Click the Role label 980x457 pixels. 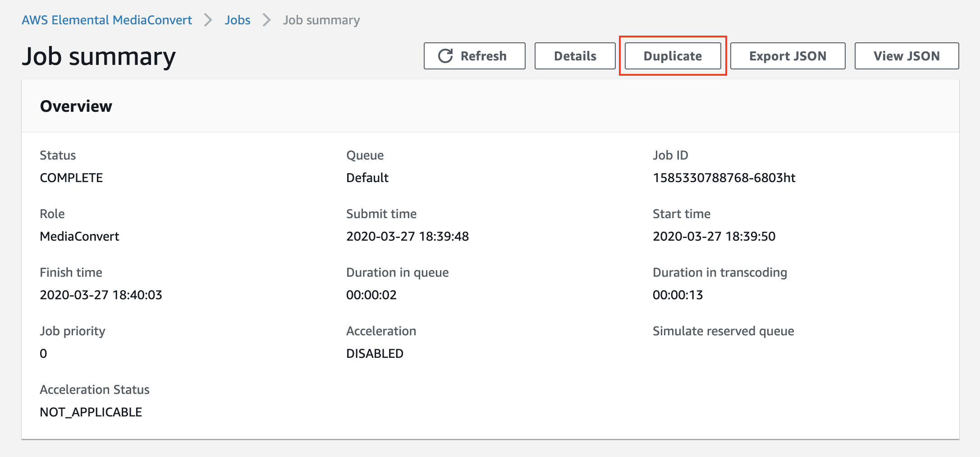tap(52, 214)
